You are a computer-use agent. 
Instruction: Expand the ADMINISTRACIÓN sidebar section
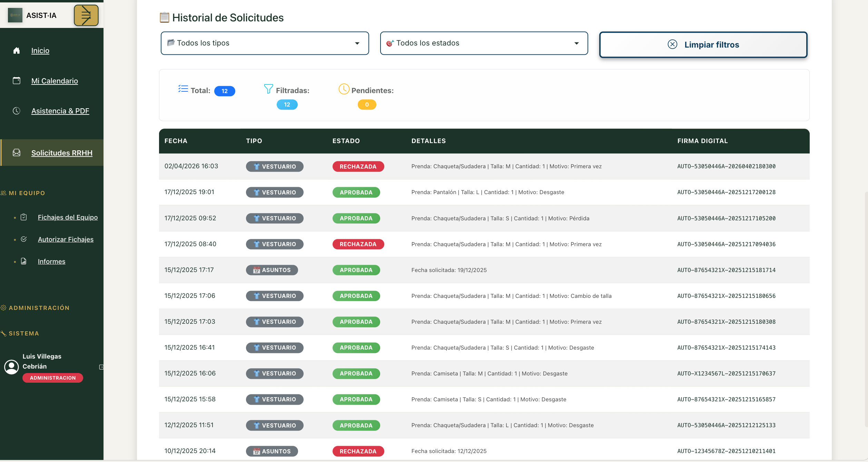pyautogui.click(x=39, y=308)
